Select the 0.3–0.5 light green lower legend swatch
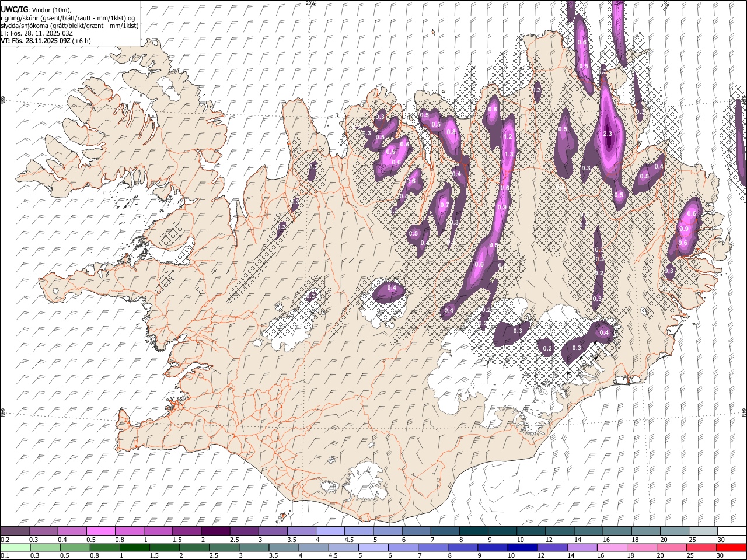 coord(45,547)
